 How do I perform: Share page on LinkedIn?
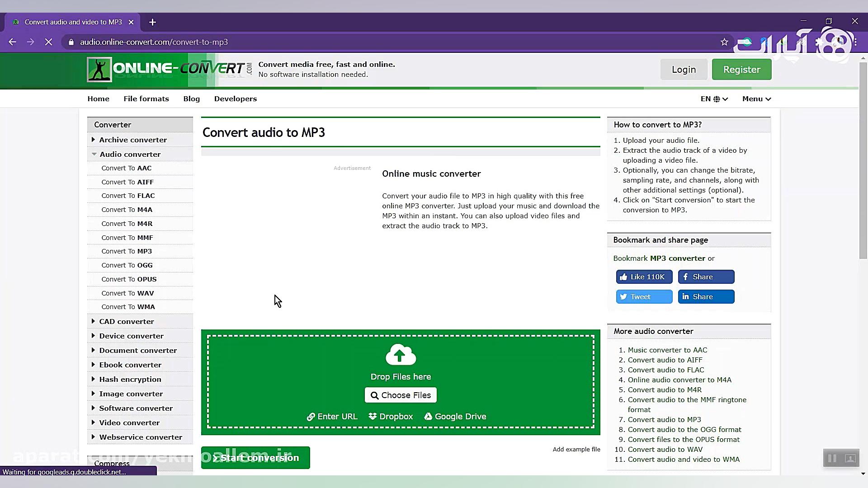click(x=706, y=297)
